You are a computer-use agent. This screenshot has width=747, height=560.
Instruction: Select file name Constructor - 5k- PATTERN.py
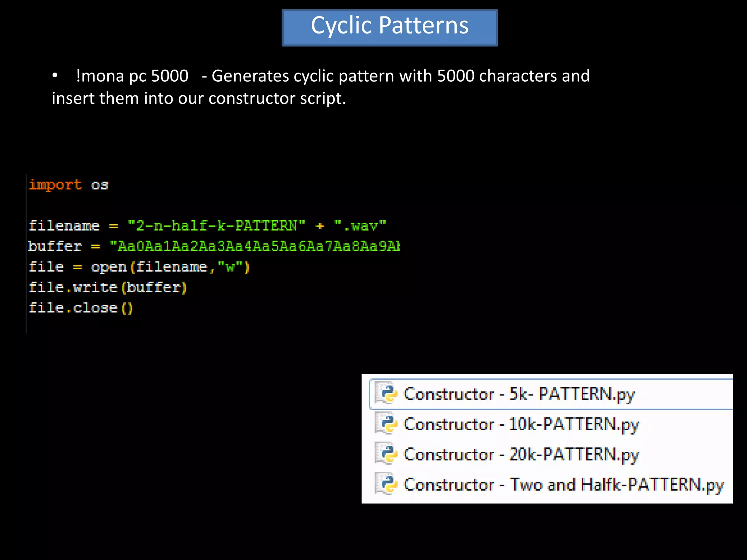pos(519,394)
